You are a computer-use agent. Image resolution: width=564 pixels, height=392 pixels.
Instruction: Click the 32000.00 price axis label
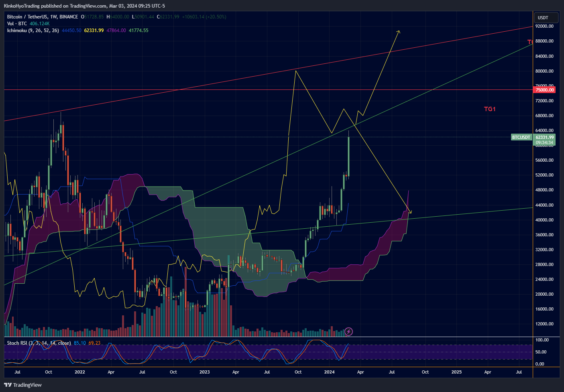pos(545,250)
